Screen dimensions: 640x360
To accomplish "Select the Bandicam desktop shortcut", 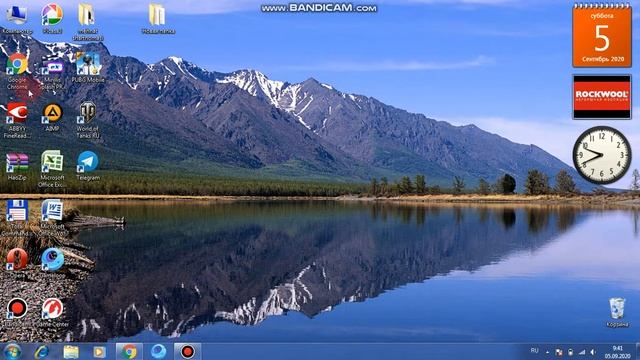I will [17, 313].
